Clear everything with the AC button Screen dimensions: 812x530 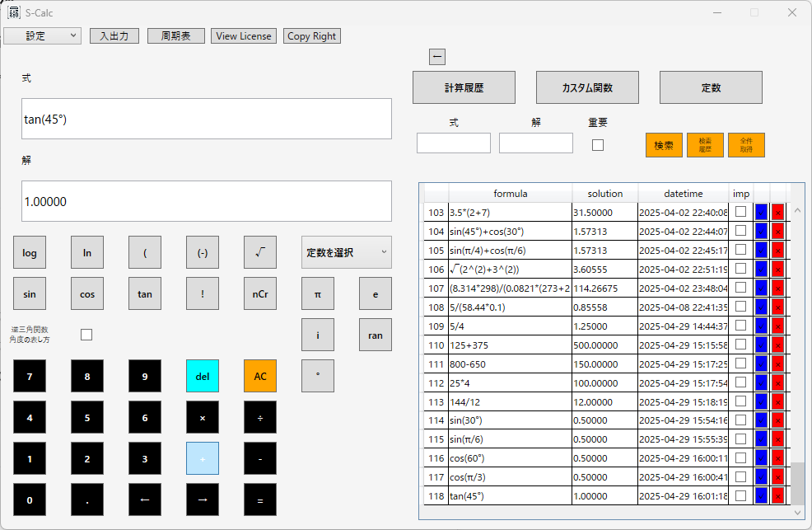(x=260, y=376)
